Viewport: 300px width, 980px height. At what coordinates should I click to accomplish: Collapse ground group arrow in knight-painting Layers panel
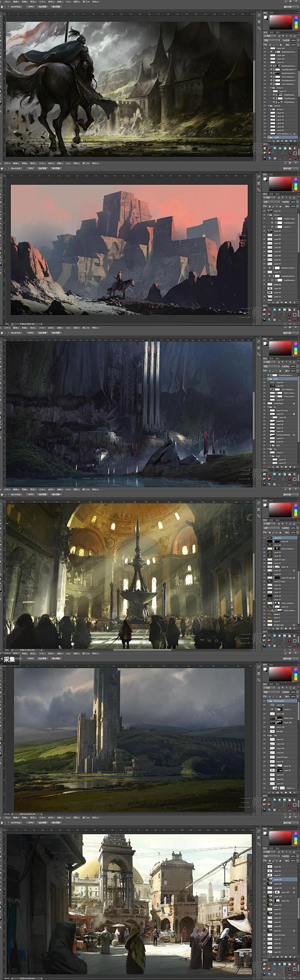[x=269, y=106]
